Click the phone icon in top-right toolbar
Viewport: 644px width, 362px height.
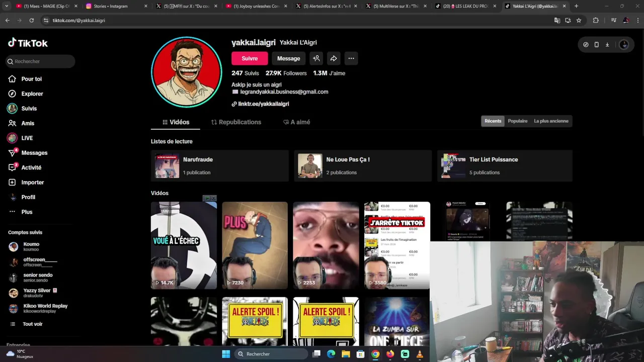(596, 45)
